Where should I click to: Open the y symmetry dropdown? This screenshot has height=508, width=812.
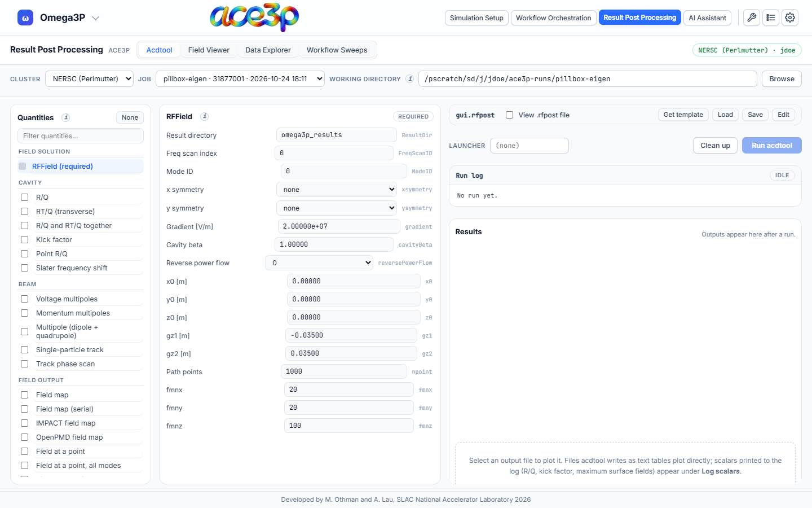tap(337, 208)
